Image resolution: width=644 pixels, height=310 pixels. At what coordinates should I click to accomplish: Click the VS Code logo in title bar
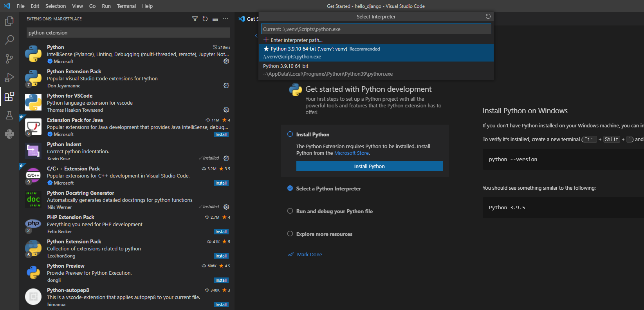coord(7,6)
